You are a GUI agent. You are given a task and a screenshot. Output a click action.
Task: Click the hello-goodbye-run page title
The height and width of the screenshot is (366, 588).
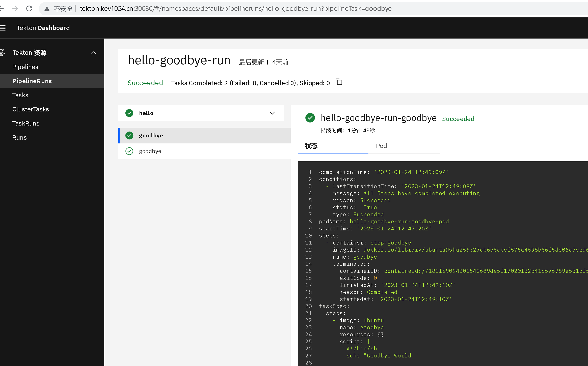click(x=179, y=60)
